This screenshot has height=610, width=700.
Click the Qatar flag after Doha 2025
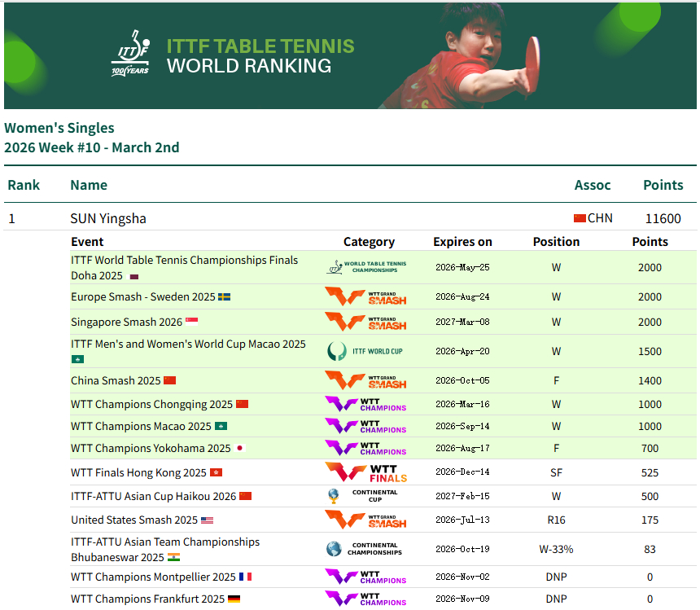click(x=134, y=277)
